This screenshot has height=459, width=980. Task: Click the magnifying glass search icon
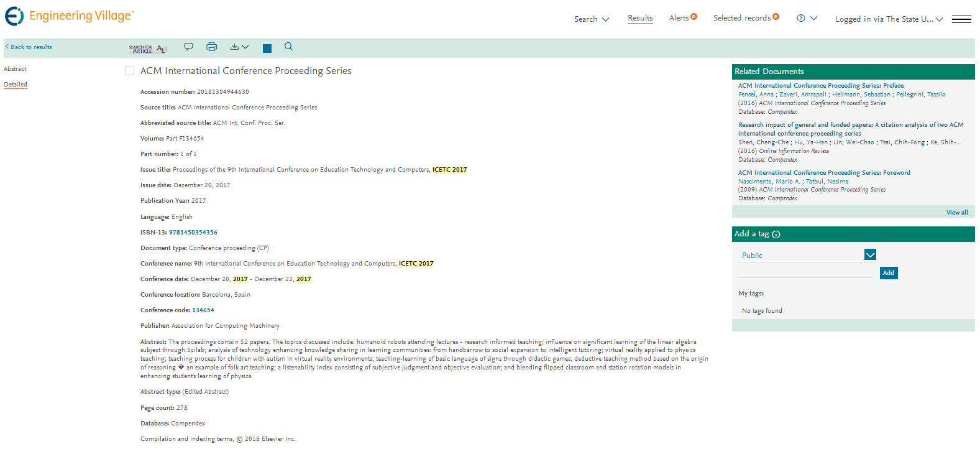coord(288,47)
